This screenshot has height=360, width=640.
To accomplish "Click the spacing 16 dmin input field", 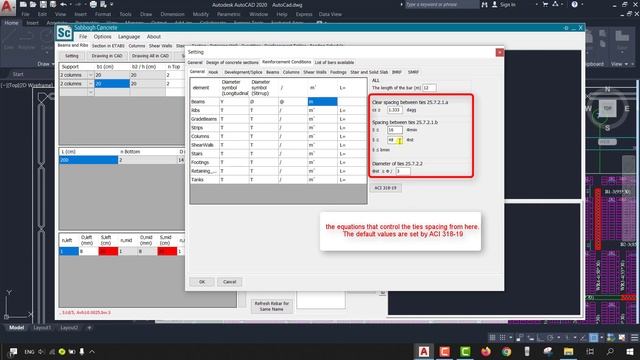I will [x=394, y=130].
